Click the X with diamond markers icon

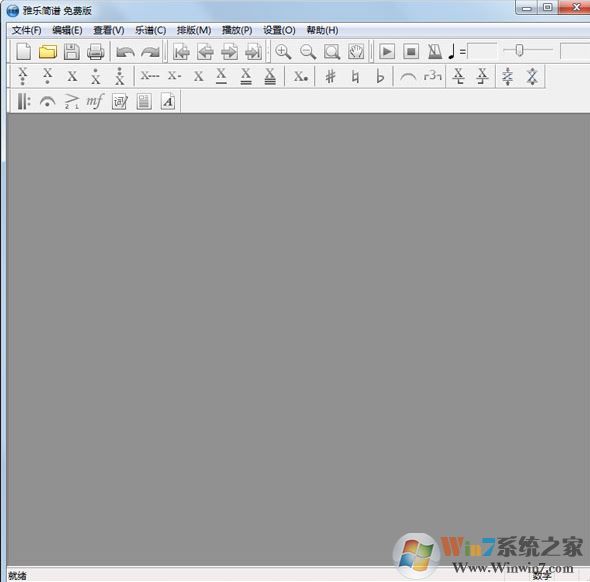point(532,76)
